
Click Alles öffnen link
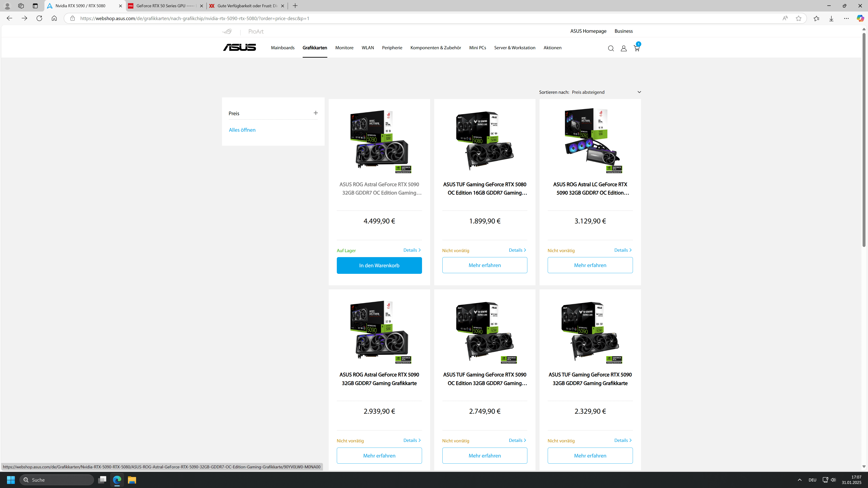tap(242, 130)
